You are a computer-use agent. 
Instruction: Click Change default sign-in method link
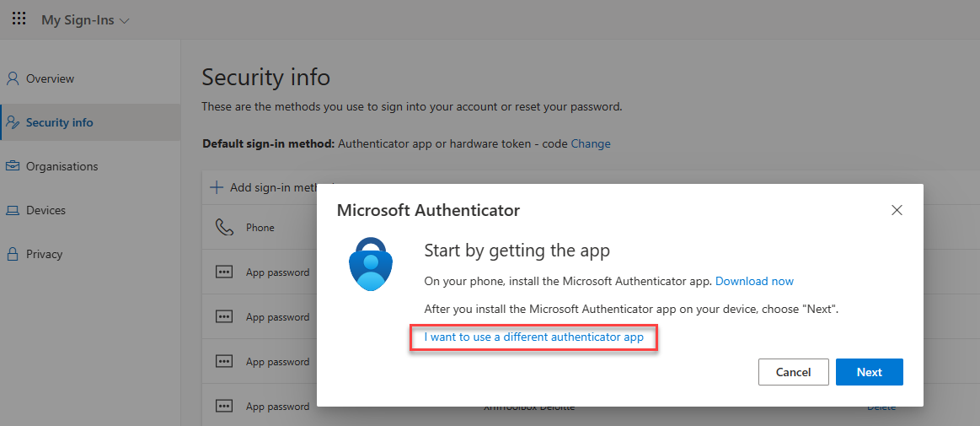point(590,143)
